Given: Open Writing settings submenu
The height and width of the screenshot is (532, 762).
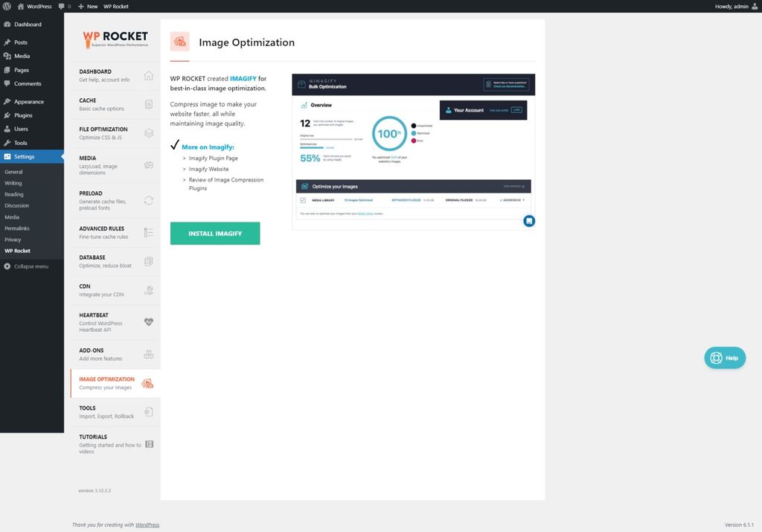Looking at the screenshot, I should (x=13, y=183).
